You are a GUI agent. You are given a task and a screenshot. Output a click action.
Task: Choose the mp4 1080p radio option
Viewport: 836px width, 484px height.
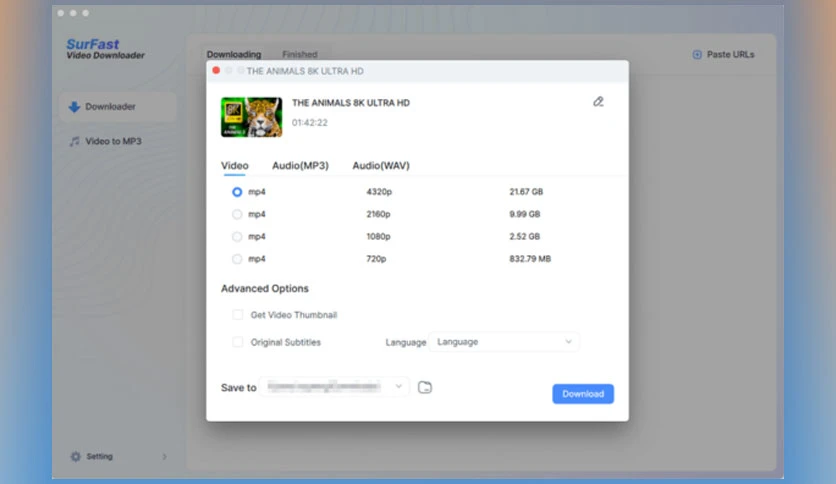[x=237, y=237]
